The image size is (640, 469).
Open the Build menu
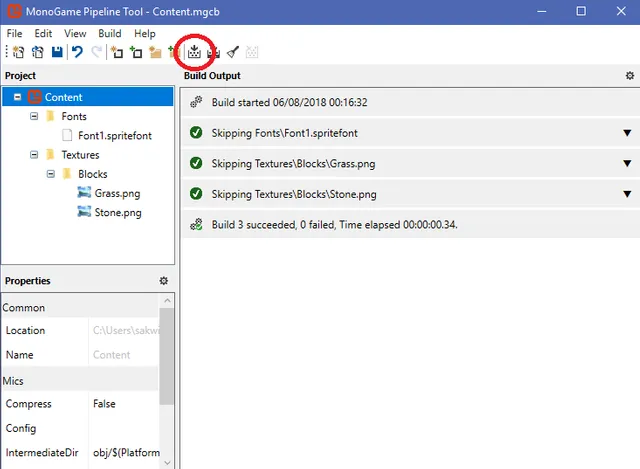(110, 33)
